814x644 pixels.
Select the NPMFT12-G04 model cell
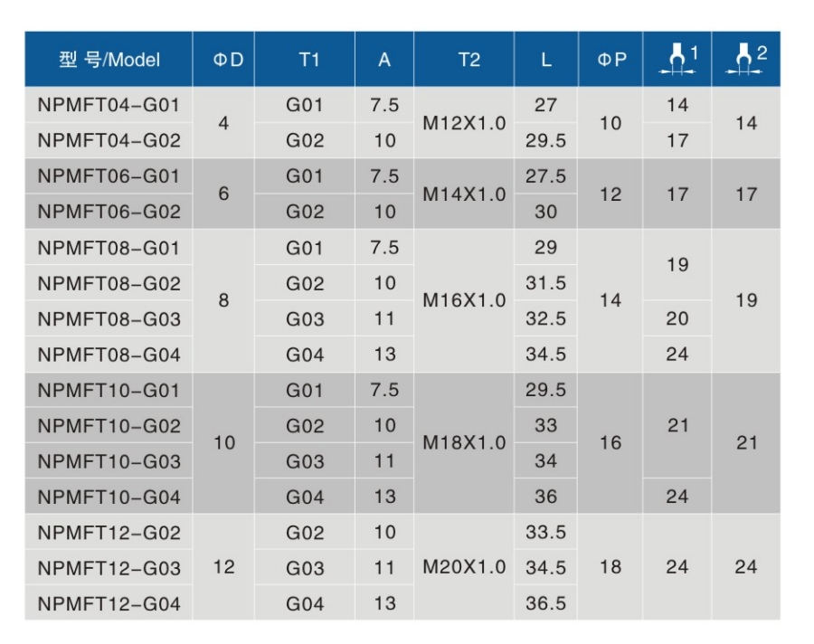point(109,603)
